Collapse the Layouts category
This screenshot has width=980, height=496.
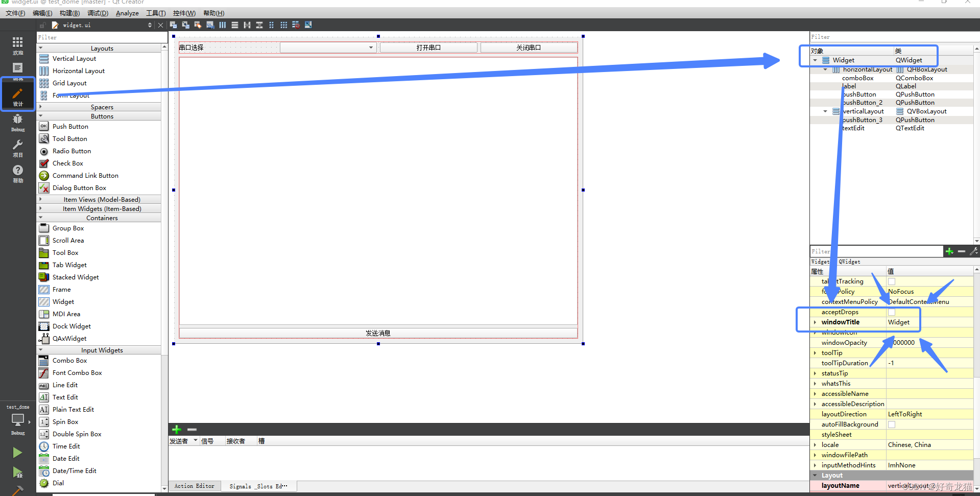click(40, 48)
